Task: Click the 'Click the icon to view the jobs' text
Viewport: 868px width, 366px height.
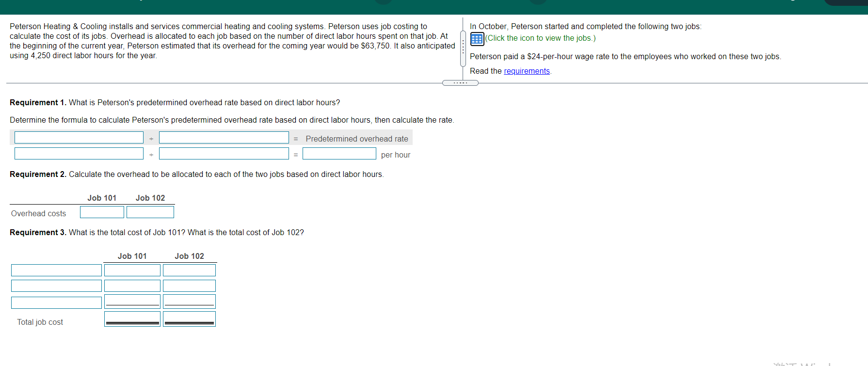Action: pyautogui.click(x=541, y=38)
